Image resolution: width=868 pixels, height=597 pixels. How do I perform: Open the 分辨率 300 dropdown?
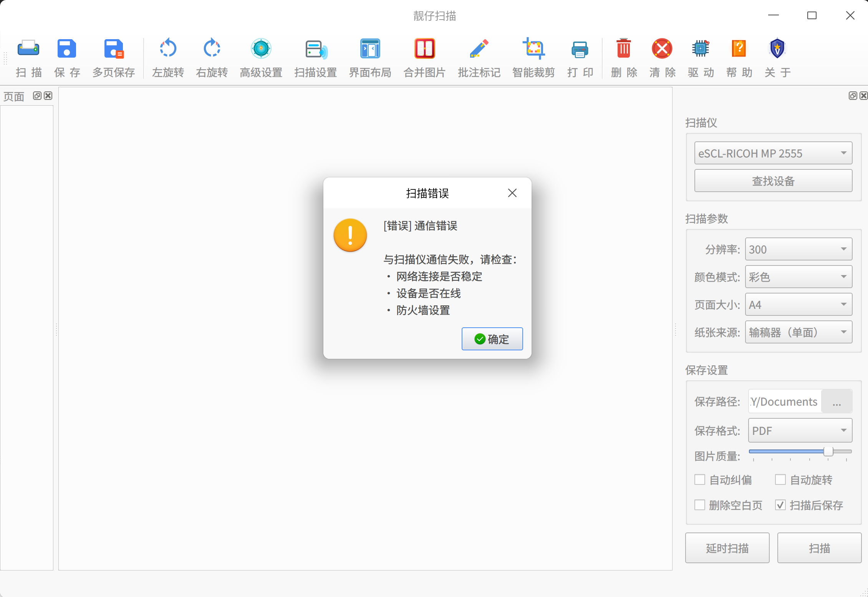[x=799, y=249]
